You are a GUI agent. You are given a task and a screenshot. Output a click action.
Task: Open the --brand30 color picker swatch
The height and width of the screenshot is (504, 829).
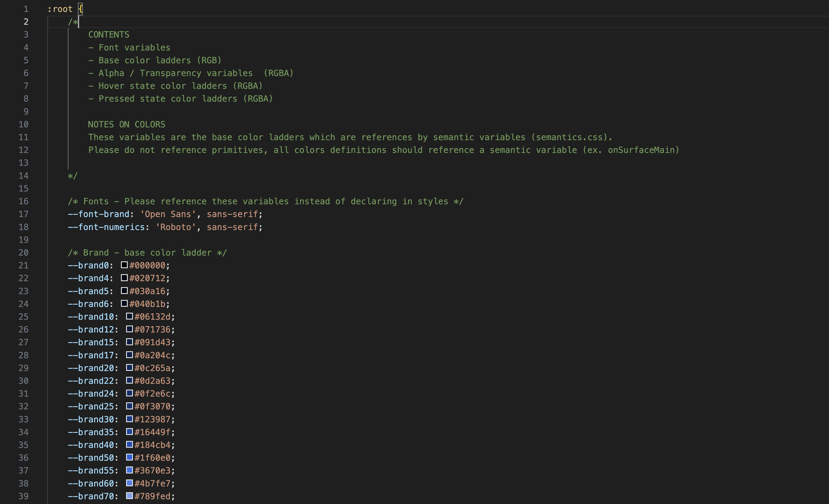click(129, 418)
